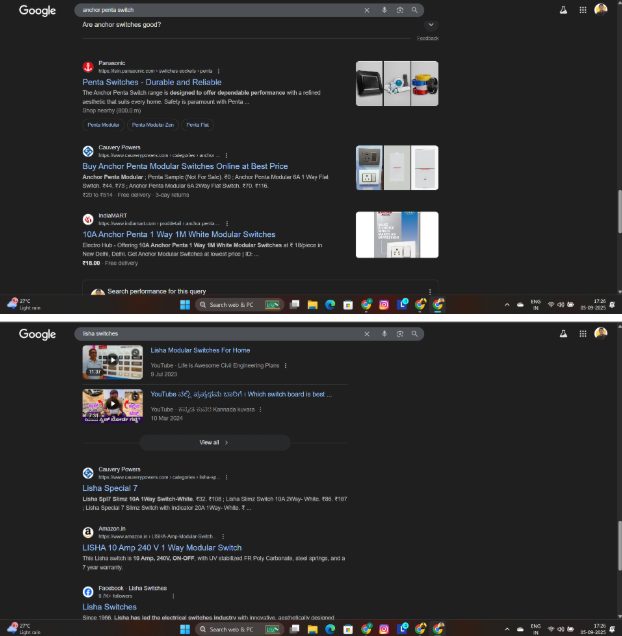Open Task View in the lower taskbar
Screen dimensions: 622x636
coord(295,629)
